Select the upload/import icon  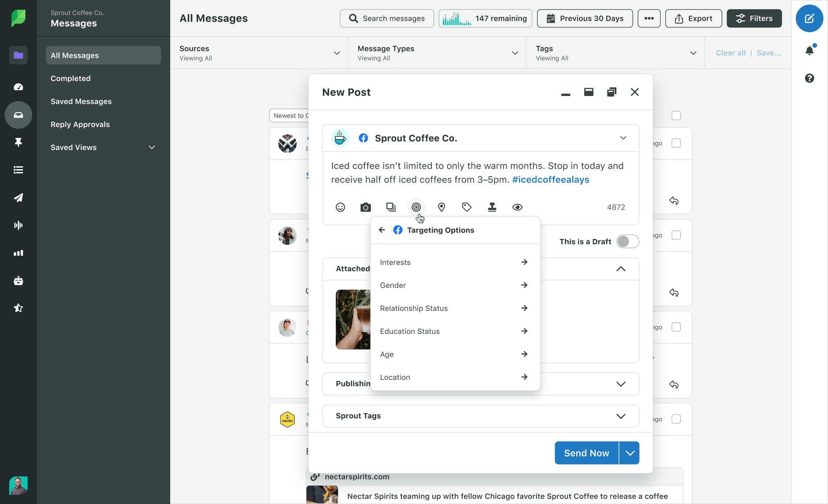pos(492,207)
